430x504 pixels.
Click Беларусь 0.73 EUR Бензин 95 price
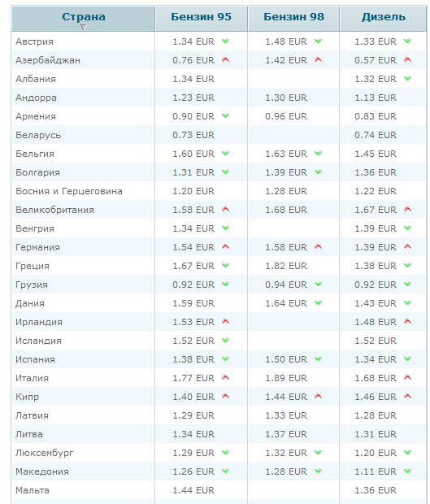pyautogui.click(x=193, y=135)
